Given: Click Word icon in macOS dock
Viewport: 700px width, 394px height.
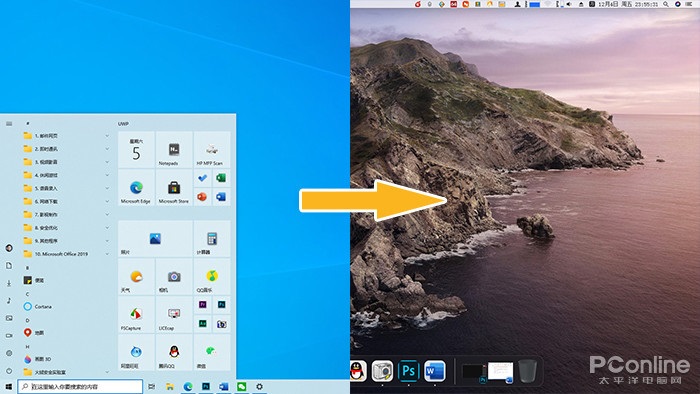Looking at the screenshot, I should (x=435, y=371).
